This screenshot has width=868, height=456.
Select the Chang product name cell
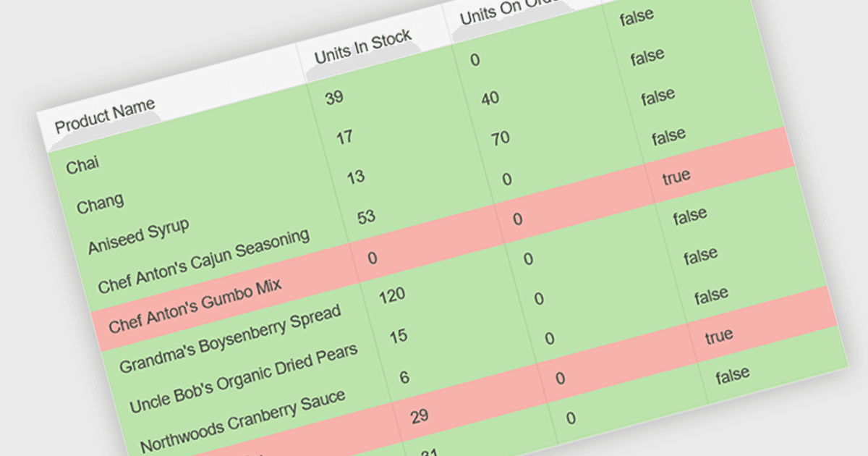tap(100, 203)
